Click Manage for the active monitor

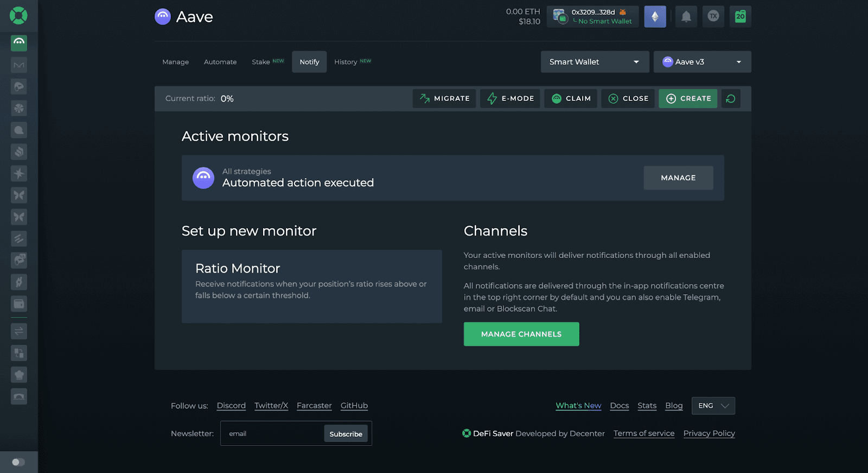[678, 178]
